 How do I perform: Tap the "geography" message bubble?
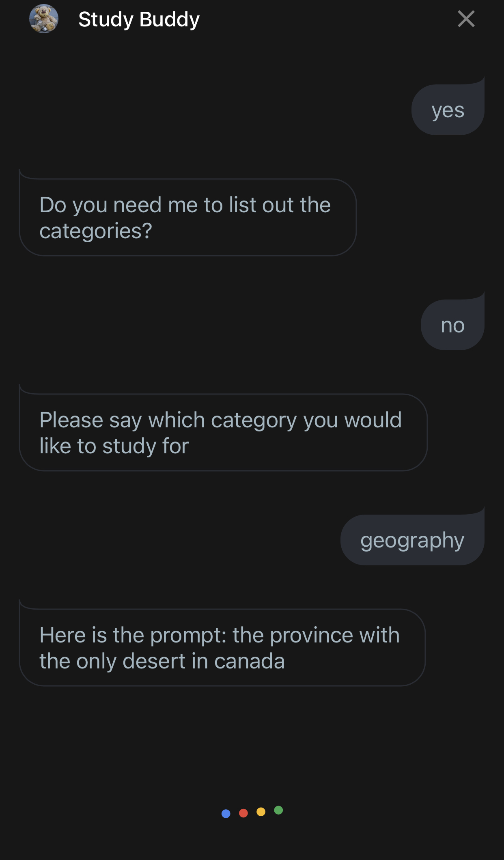412,540
